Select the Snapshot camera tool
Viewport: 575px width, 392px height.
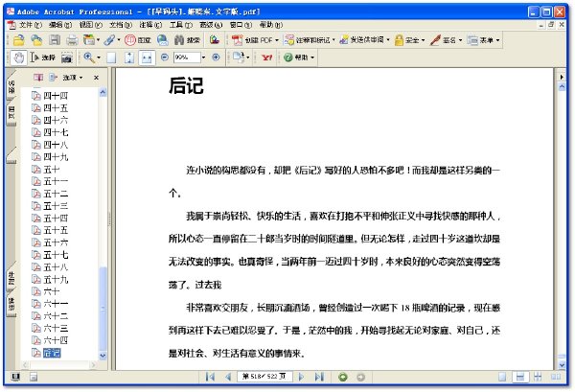pyautogui.click(x=67, y=58)
